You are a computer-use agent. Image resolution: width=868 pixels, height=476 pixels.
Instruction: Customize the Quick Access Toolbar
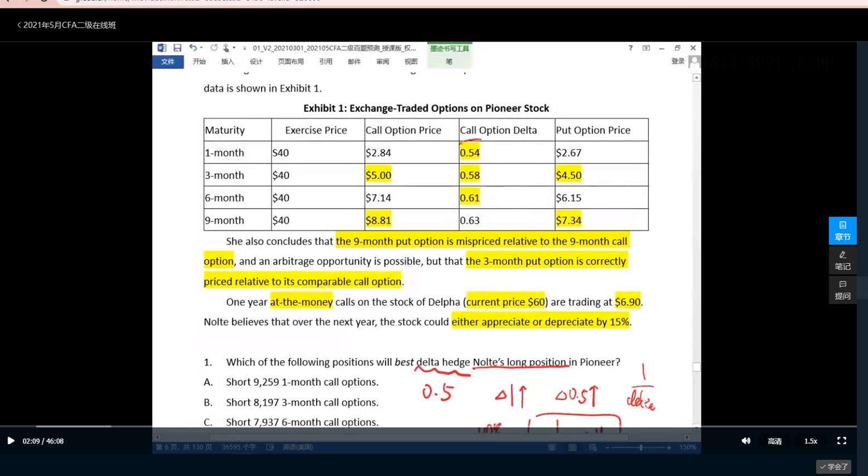point(244,49)
